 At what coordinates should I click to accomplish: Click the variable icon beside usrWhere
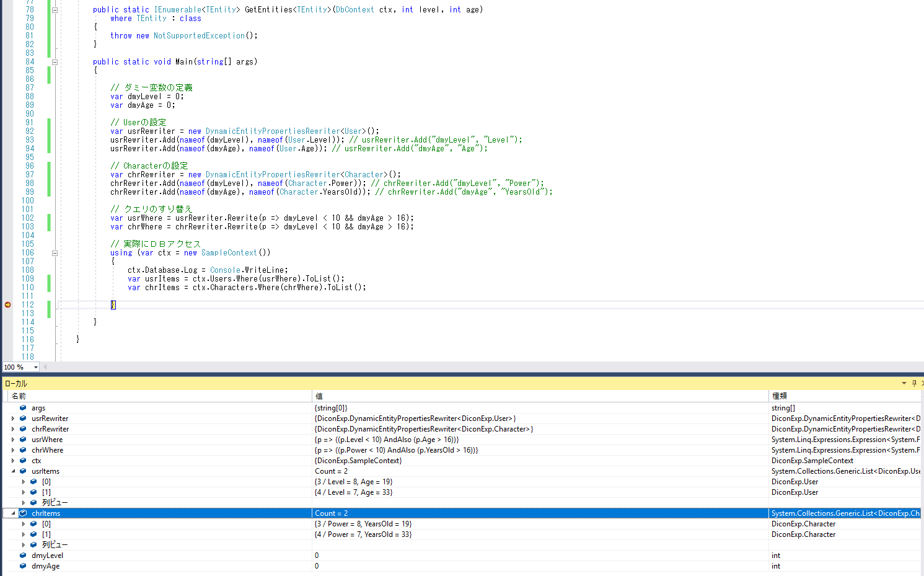point(23,440)
